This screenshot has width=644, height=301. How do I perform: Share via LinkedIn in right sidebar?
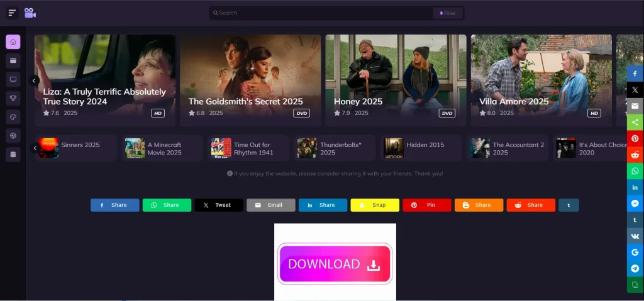[x=635, y=187]
